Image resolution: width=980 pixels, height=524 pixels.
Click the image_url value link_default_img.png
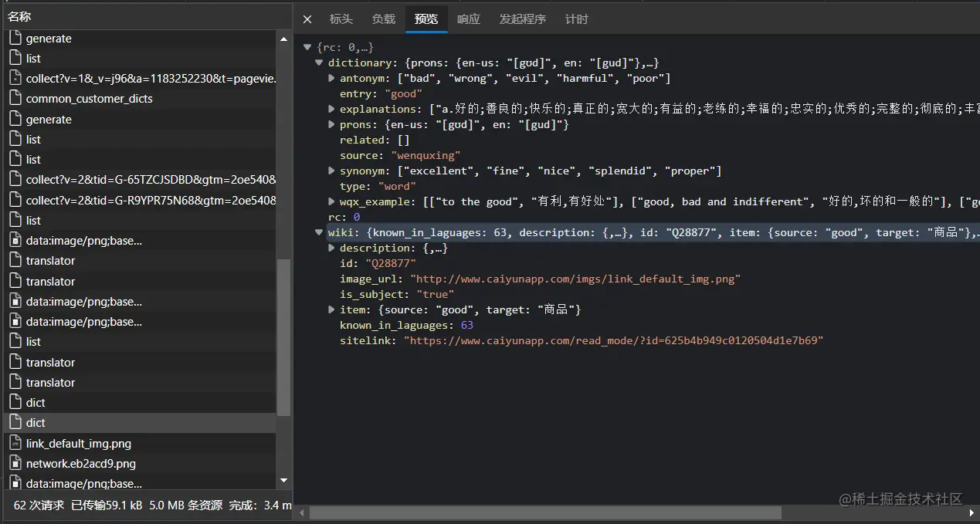click(x=575, y=279)
